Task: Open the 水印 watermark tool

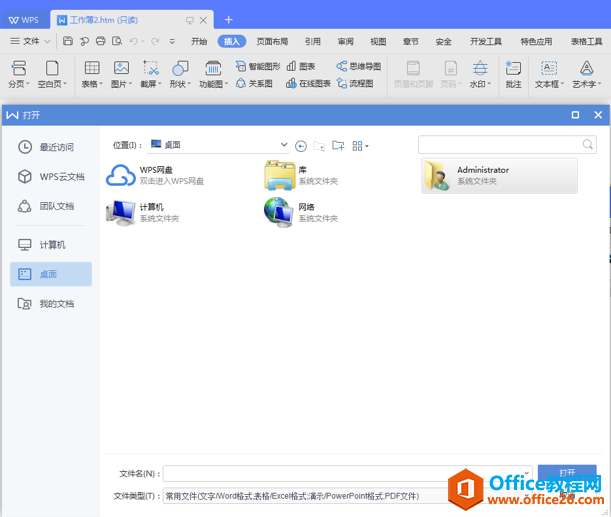Action: pyautogui.click(x=480, y=74)
